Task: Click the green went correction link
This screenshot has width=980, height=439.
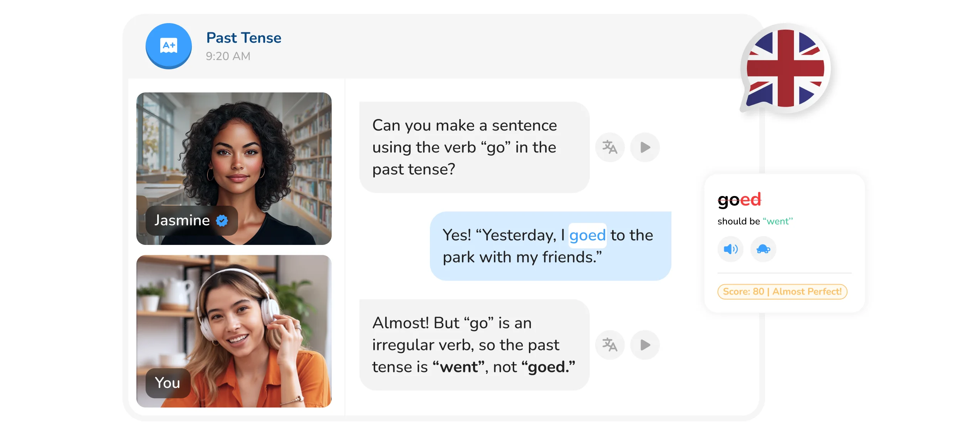Action: (778, 221)
